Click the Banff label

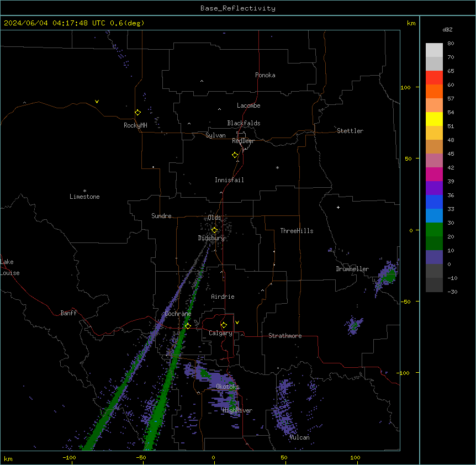click(x=68, y=313)
